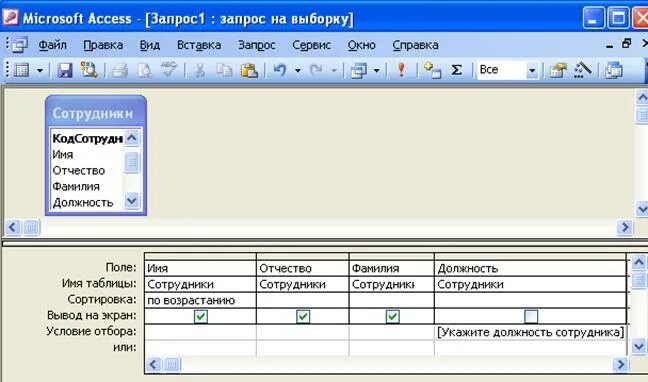
Task: Save the query with the floppy icon
Action: click(64, 70)
